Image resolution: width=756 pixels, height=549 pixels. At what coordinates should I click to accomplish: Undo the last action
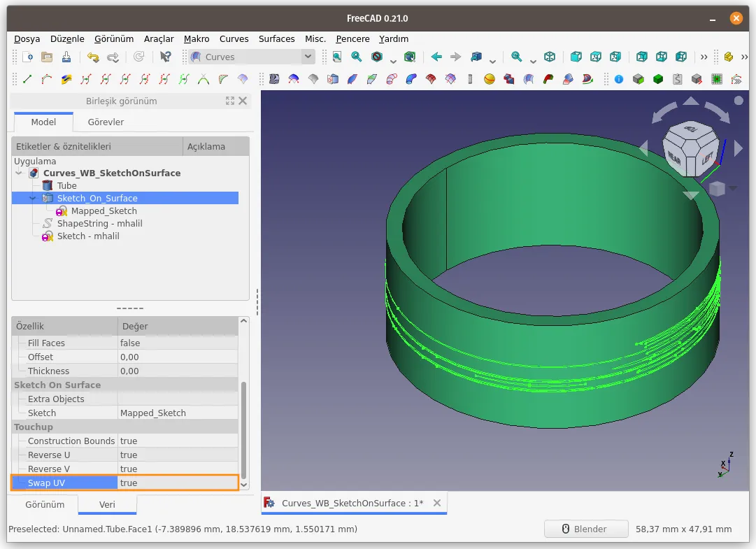click(92, 57)
